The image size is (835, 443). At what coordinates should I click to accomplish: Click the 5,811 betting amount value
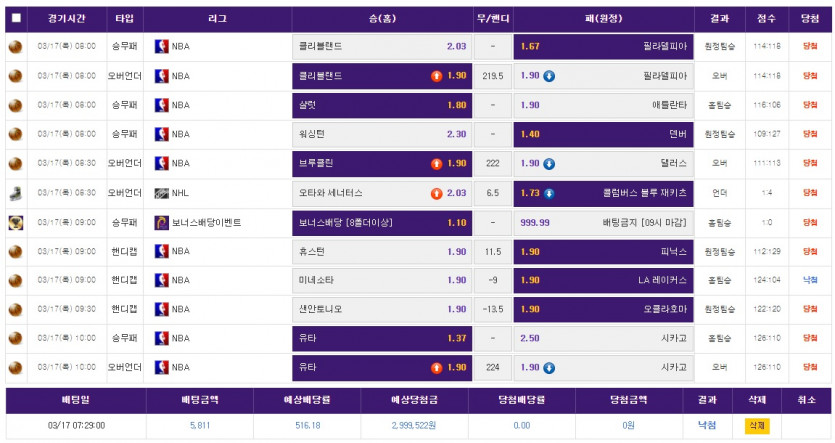200,425
